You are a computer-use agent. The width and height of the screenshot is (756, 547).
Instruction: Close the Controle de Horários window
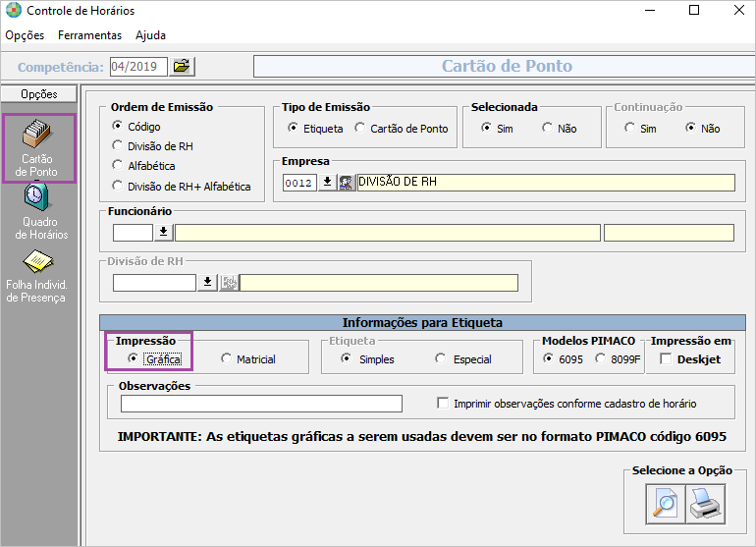click(738, 10)
